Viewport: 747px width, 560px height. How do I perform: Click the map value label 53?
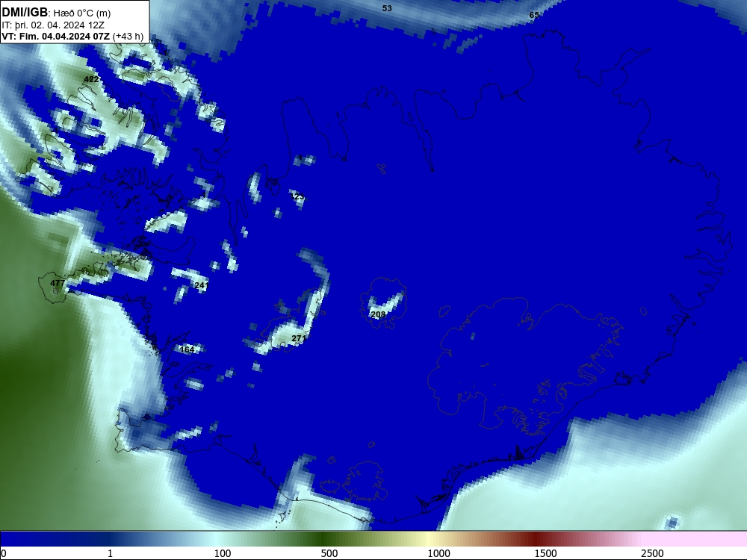point(387,8)
